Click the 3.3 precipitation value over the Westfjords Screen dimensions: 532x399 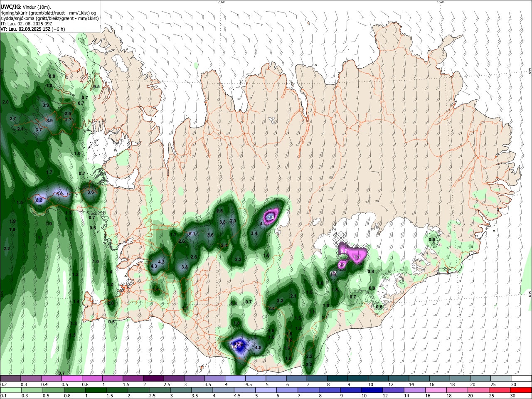coord(46,106)
